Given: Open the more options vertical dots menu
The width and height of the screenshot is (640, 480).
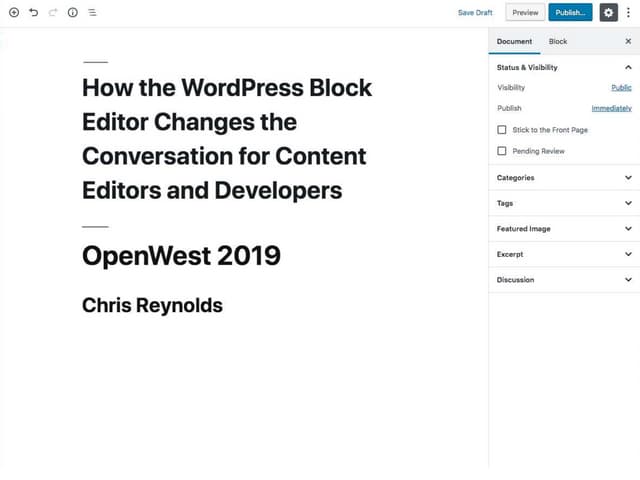Looking at the screenshot, I should click(x=628, y=13).
